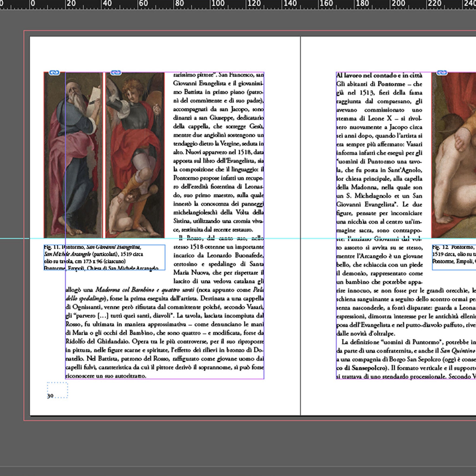The width and height of the screenshot is (476, 476).
Task: Click the link badge on San Michele Arcangelo image
Action: pyautogui.click(x=116, y=73)
